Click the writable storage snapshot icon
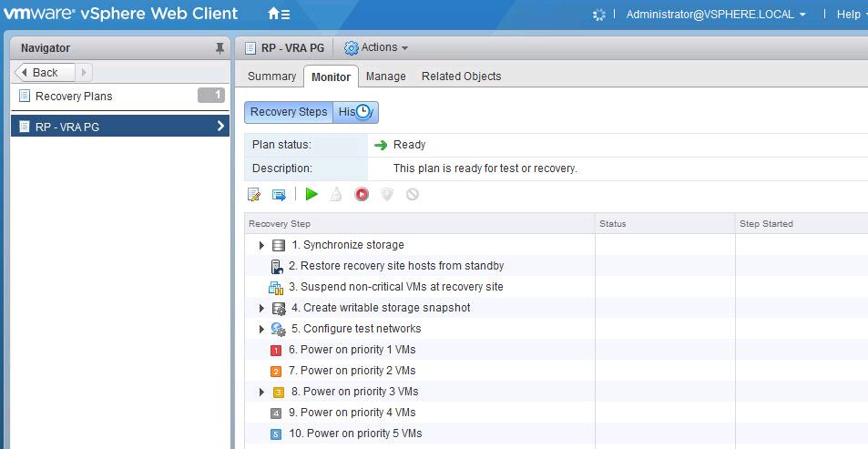The image size is (868, 449). coord(279,309)
